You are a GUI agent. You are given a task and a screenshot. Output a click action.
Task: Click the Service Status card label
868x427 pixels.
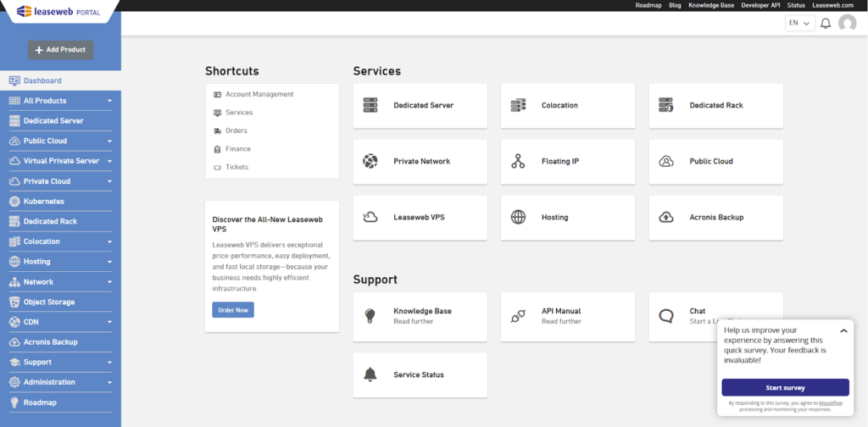[419, 374]
